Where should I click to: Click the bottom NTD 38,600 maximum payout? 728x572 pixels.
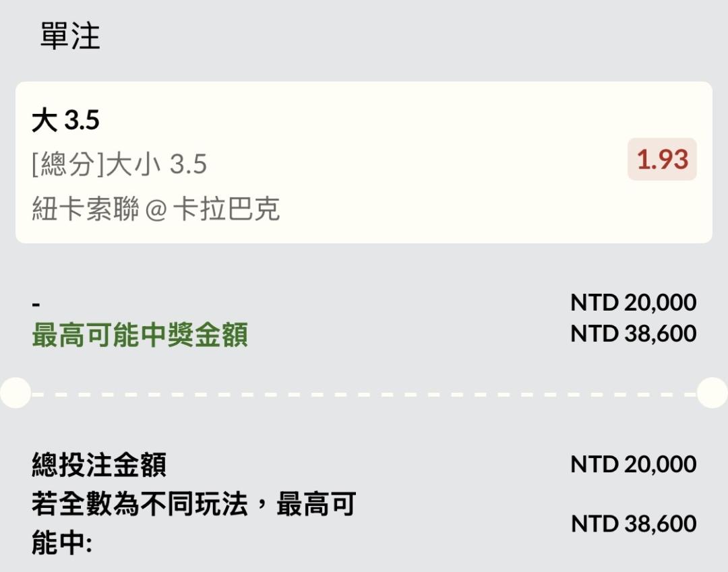pyautogui.click(x=633, y=523)
